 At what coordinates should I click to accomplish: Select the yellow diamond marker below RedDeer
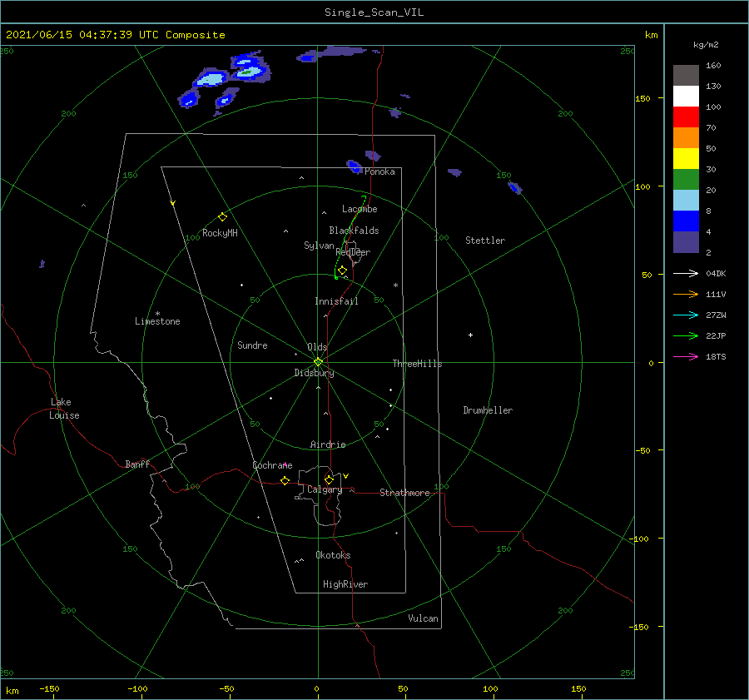pyautogui.click(x=342, y=271)
